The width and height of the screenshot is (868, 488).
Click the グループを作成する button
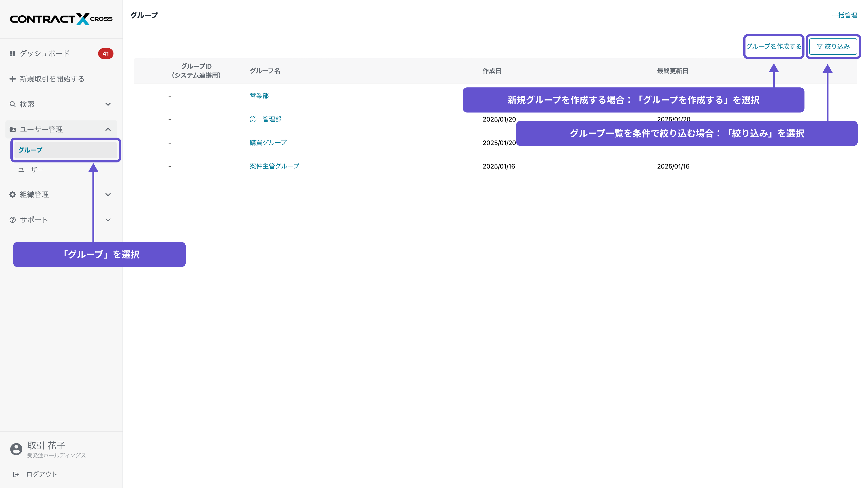[774, 47]
